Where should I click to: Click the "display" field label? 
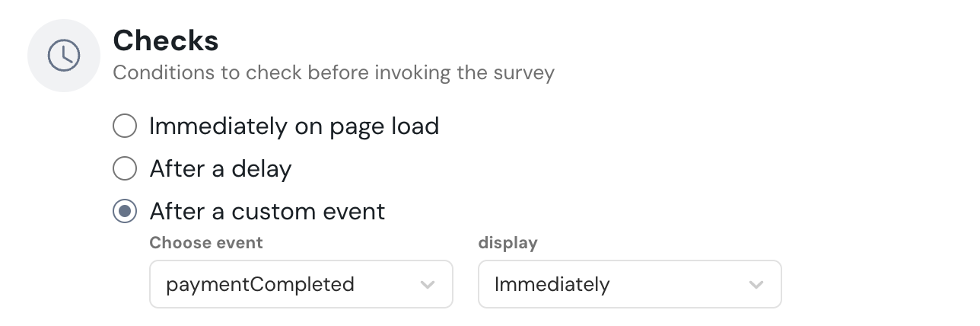pyautogui.click(x=508, y=243)
